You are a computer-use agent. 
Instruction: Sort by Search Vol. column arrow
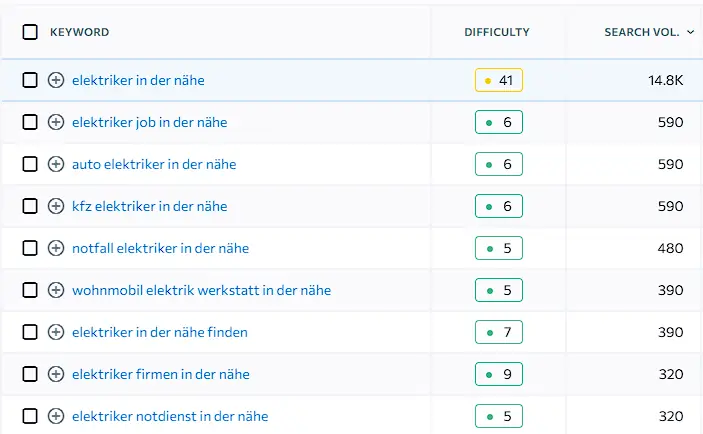(x=691, y=32)
